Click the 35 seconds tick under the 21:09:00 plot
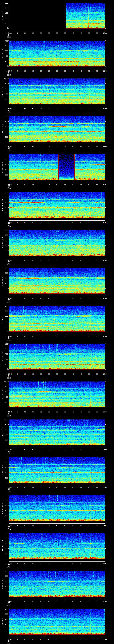Image resolution: width=114 pixels, height=644 pixels. [65, 33]
